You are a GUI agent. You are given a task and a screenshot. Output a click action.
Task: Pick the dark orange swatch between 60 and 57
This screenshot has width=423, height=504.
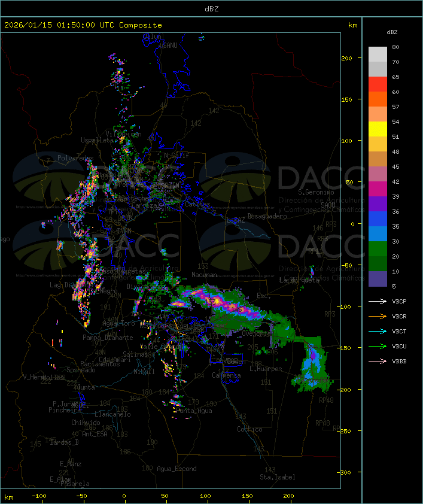(x=378, y=99)
